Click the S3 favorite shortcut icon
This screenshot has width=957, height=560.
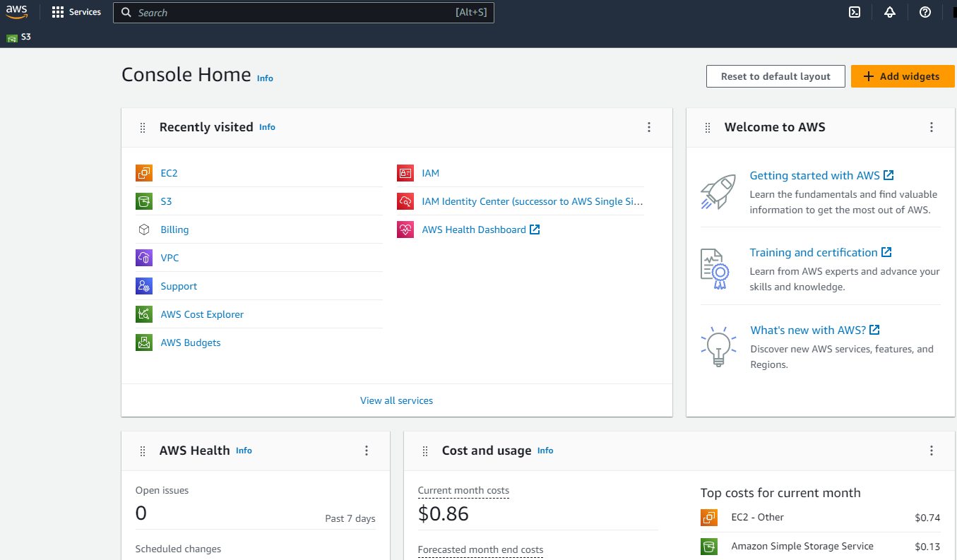(11, 37)
